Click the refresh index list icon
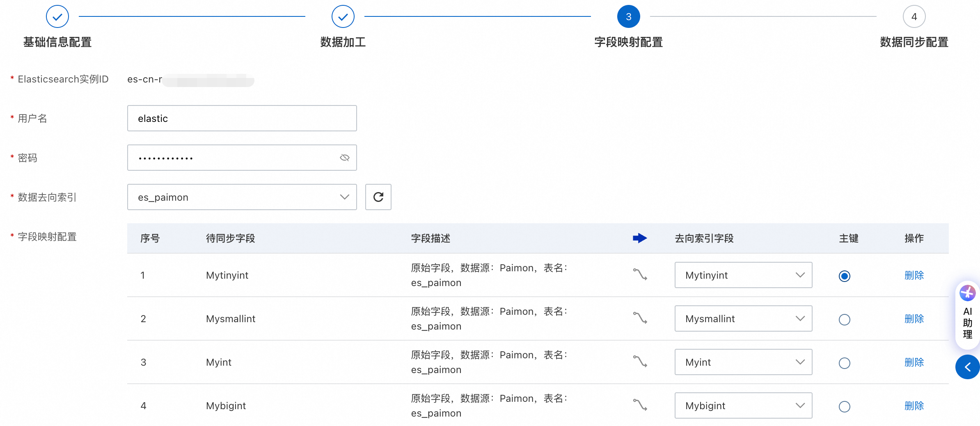The width and height of the screenshot is (980, 426). pyautogui.click(x=378, y=197)
